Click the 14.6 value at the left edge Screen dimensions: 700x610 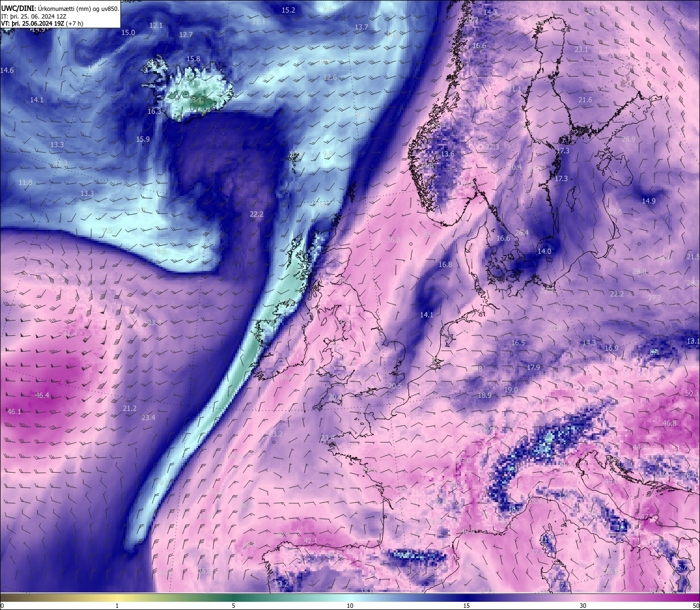tap(7, 70)
